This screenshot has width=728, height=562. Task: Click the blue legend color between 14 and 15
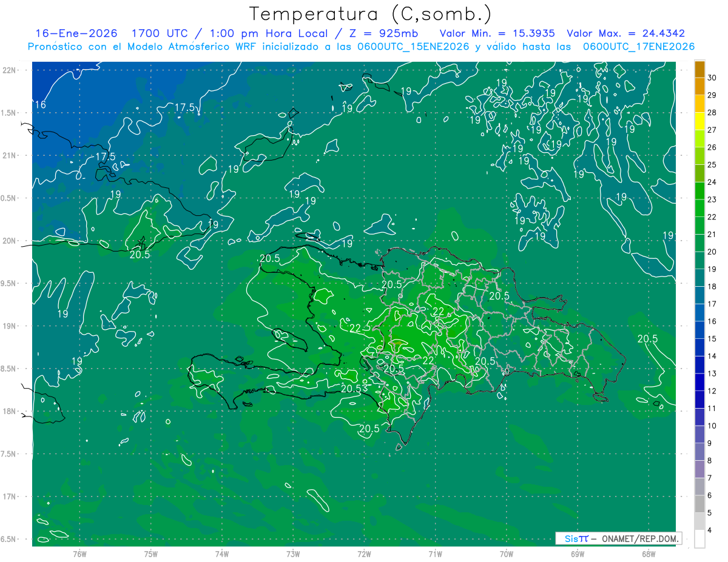[699, 347]
